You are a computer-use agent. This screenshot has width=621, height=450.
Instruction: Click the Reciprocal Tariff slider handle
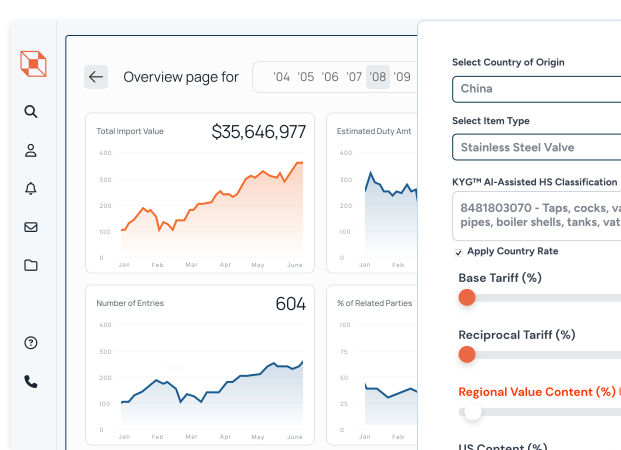pyautogui.click(x=467, y=355)
